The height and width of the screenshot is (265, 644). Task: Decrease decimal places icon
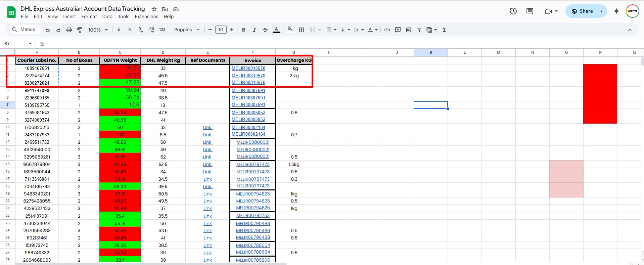[140, 30]
